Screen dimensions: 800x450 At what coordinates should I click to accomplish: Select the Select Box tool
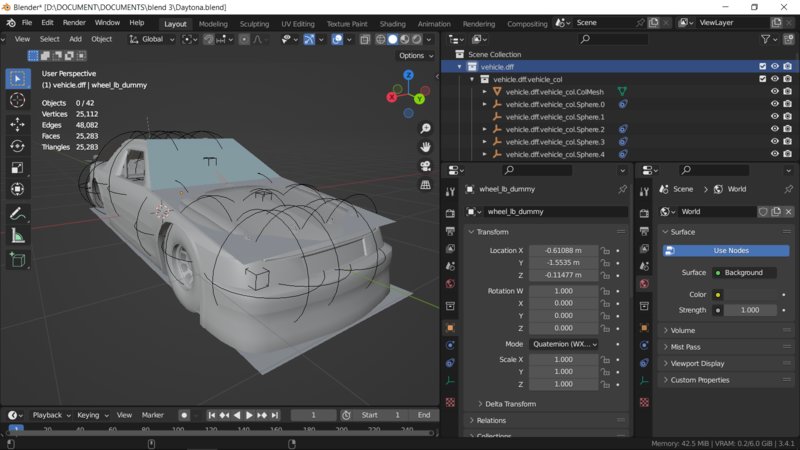tap(18, 79)
